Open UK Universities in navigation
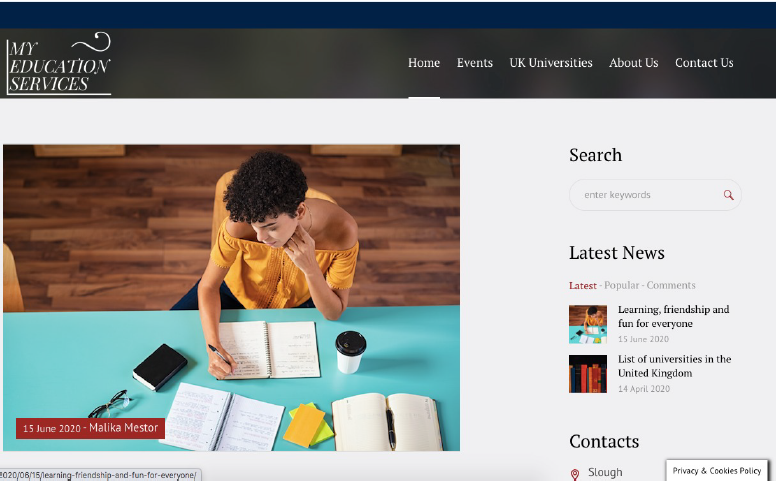780x485 pixels. [551, 63]
